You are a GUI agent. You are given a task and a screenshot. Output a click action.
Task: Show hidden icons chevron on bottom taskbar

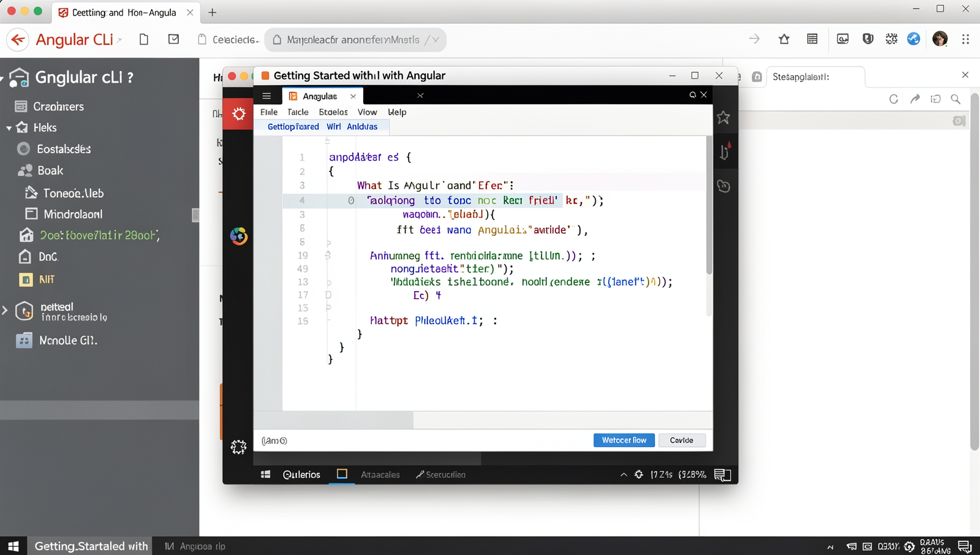pos(831,547)
